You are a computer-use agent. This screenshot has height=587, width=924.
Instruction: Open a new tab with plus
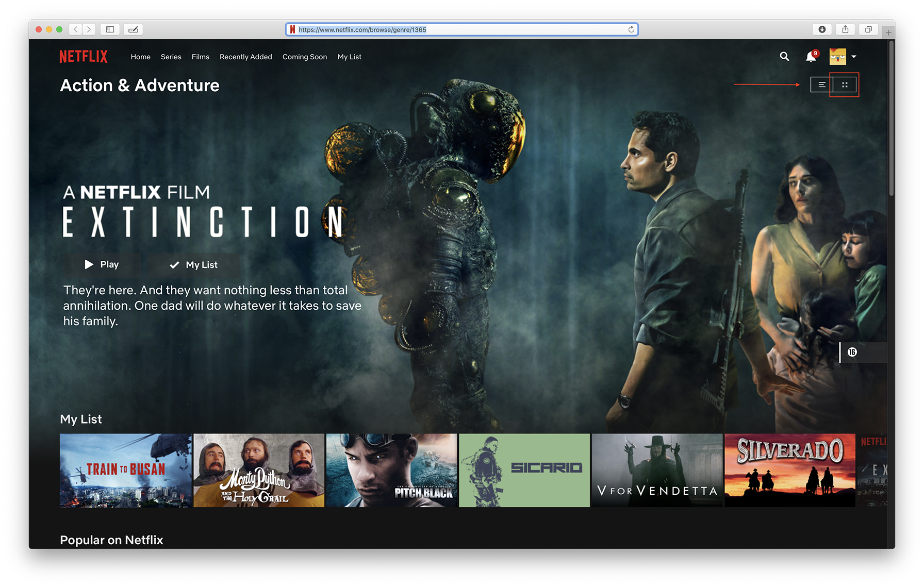888,32
